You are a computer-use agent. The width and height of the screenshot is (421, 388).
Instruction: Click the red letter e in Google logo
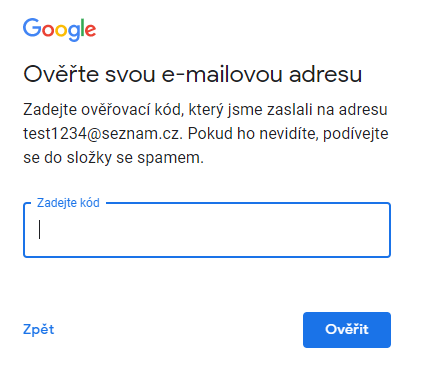click(90, 30)
